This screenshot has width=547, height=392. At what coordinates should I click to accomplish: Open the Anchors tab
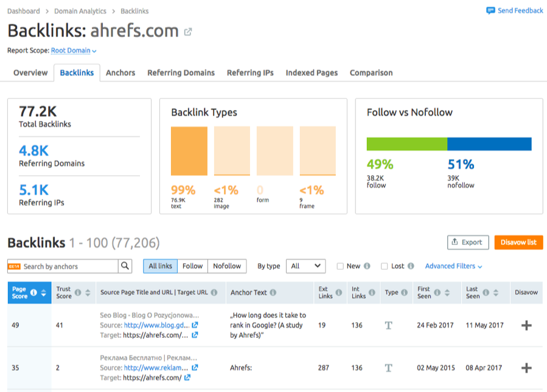point(120,73)
